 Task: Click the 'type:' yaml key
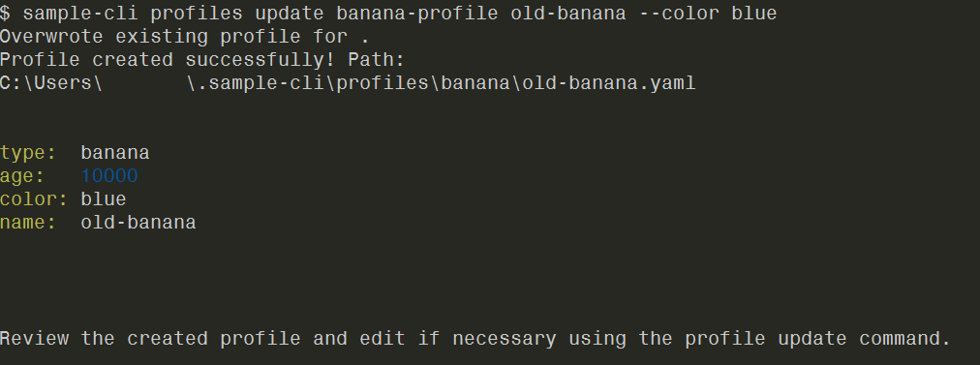click(28, 153)
